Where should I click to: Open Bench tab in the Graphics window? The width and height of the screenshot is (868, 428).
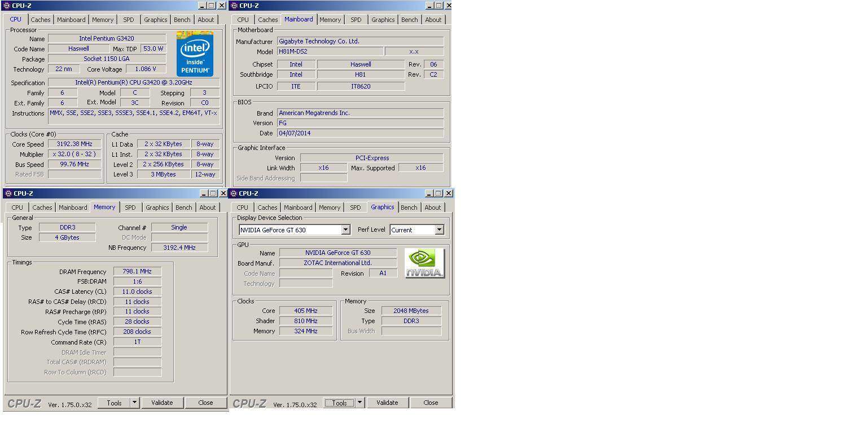click(409, 208)
